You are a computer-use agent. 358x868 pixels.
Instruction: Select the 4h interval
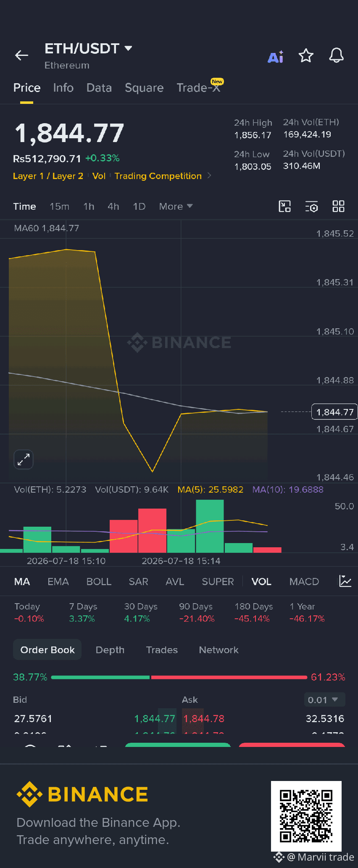click(x=113, y=206)
